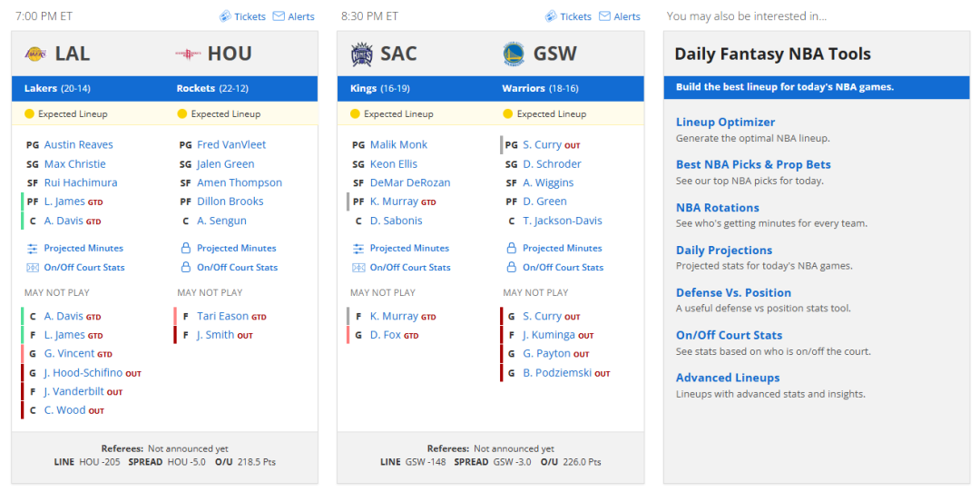Open Tickets for the 8:30 PM game
The image size is (980, 492).
point(575,17)
